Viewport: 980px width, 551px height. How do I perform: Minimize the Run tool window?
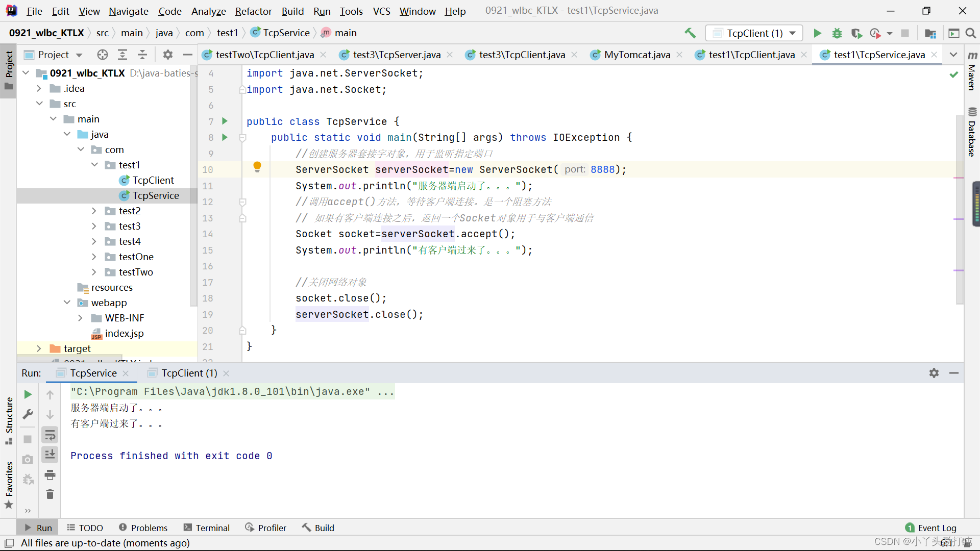954,373
